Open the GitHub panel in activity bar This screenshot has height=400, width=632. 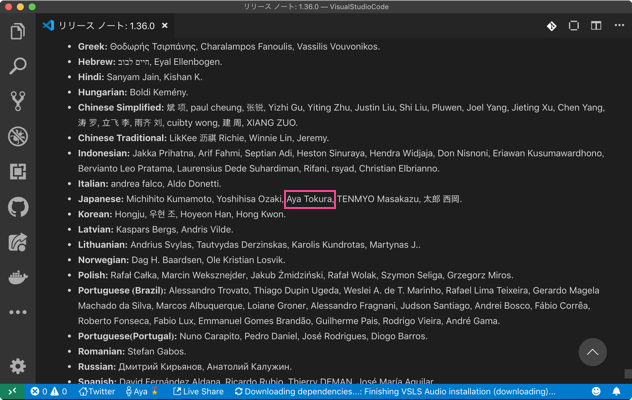pos(18,207)
